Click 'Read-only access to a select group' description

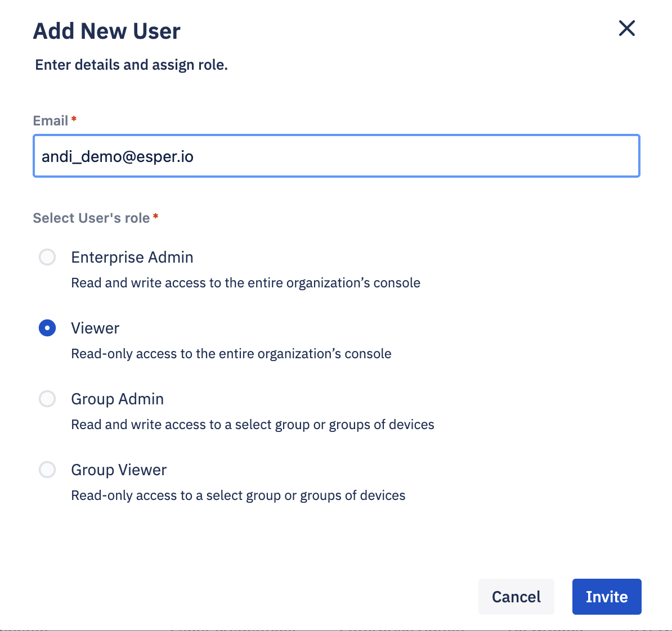tap(238, 495)
